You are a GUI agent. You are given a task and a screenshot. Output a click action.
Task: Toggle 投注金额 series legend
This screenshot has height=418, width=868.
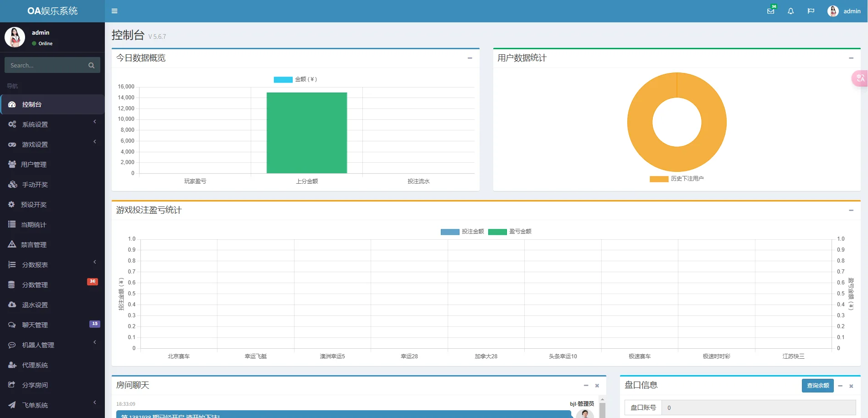tap(449, 232)
